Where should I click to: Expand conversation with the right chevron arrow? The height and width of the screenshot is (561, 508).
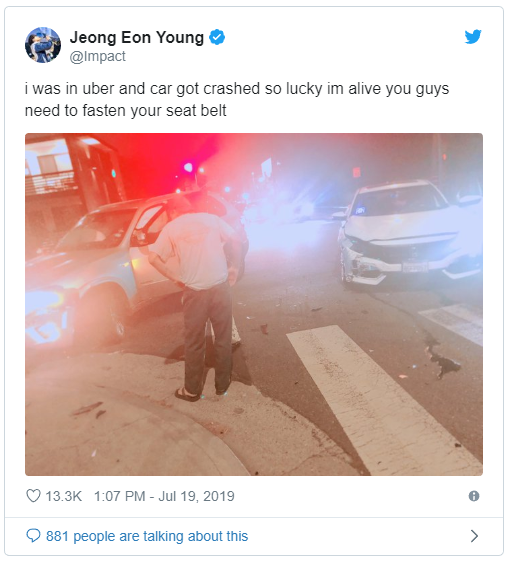point(474,536)
